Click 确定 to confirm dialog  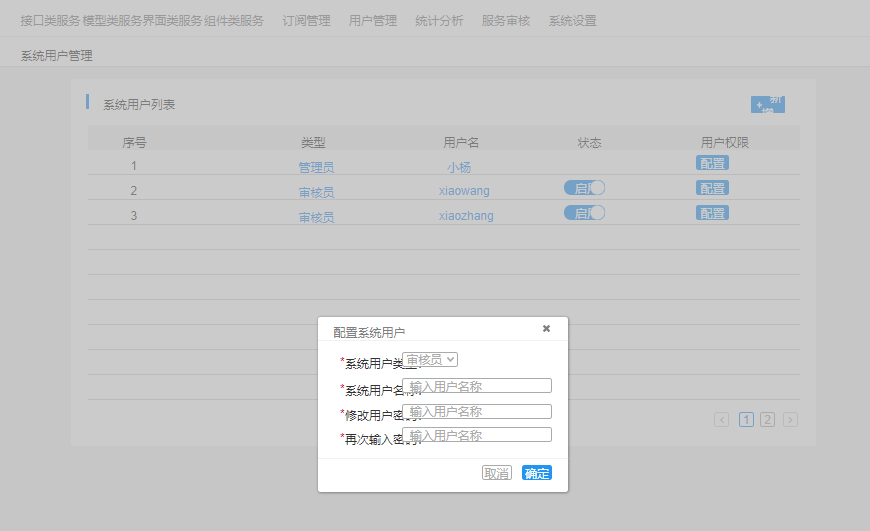537,473
